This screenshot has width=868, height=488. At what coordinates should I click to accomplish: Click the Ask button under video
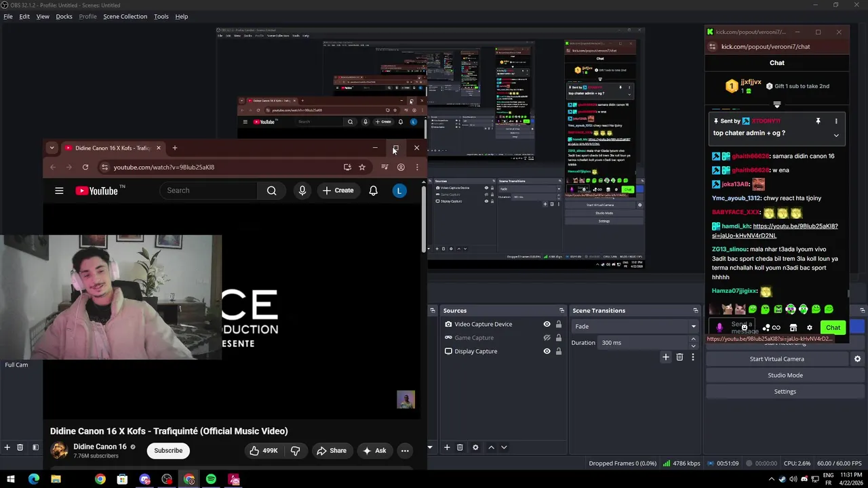click(374, 451)
